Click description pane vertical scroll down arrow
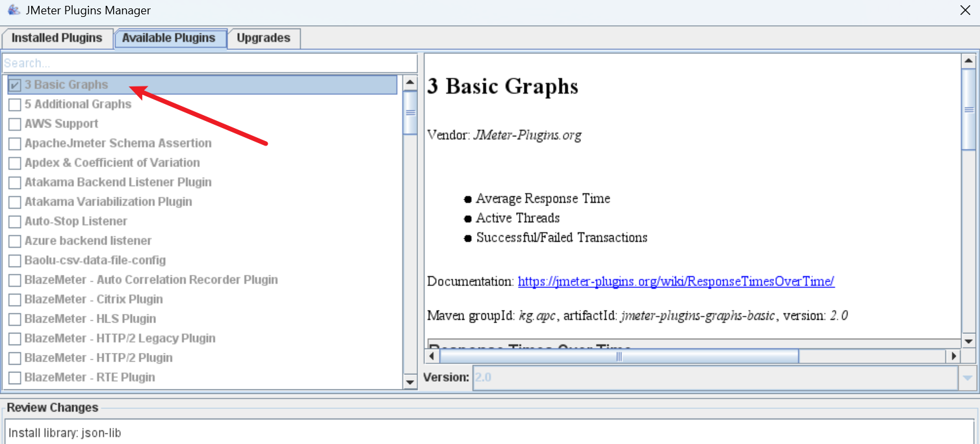Screen dimensions: 980x444 tap(968, 341)
